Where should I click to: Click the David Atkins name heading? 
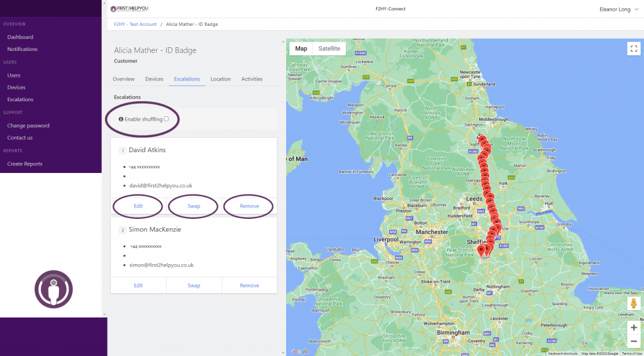pos(147,150)
